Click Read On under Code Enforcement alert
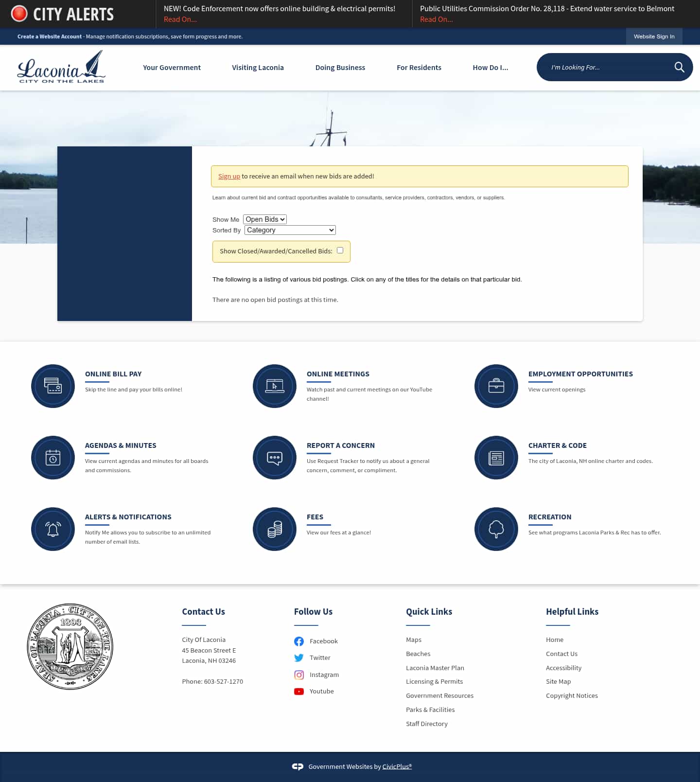 pyautogui.click(x=180, y=19)
